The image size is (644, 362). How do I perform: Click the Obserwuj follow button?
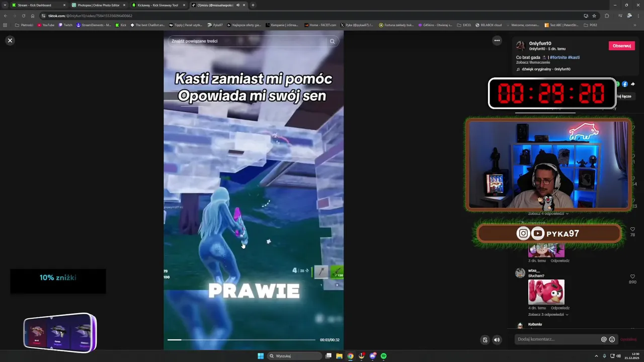pyautogui.click(x=622, y=46)
